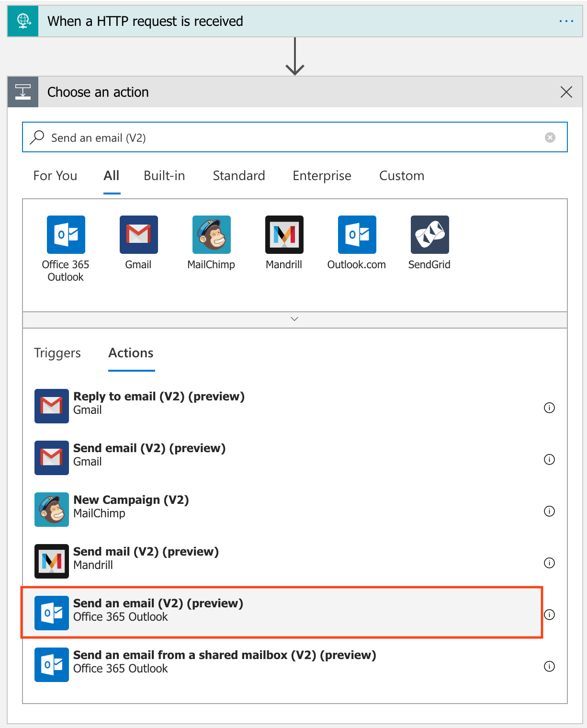This screenshot has width=587, height=728.
Task: Switch to the Triggers tab
Action: 57,353
